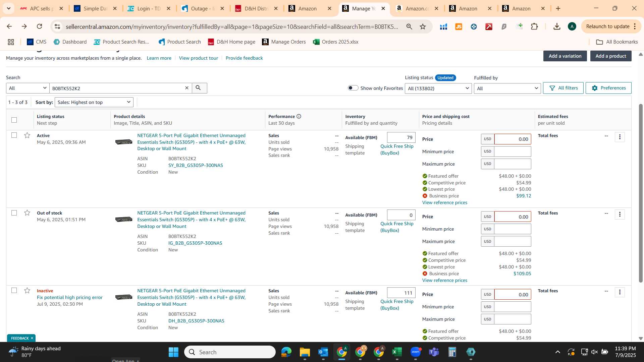Switch to Amazon.co tab
Screen dimensions: 644x362
417,8
